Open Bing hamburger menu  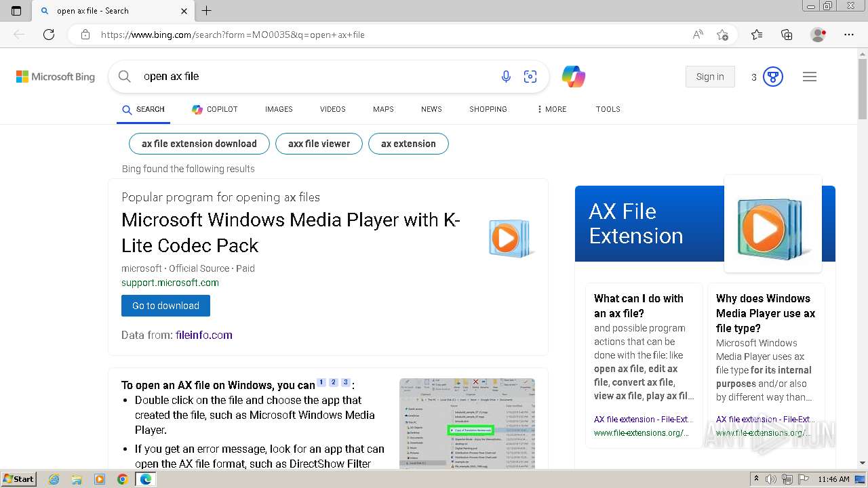[x=810, y=77]
